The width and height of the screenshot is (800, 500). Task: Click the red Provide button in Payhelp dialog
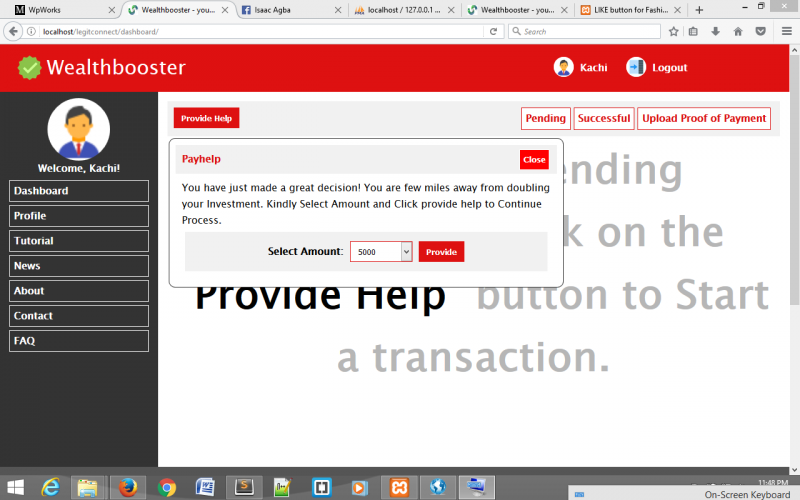[441, 252]
